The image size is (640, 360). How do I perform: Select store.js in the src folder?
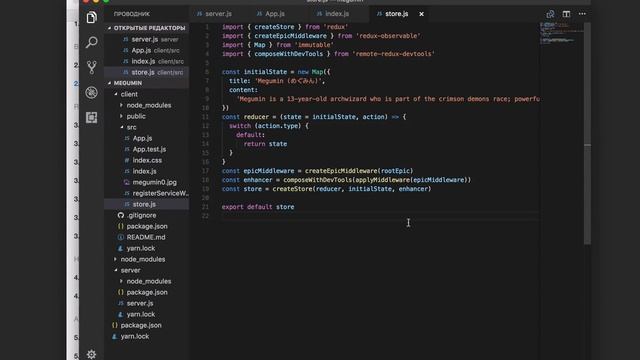pyautogui.click(x=147, y=204)
